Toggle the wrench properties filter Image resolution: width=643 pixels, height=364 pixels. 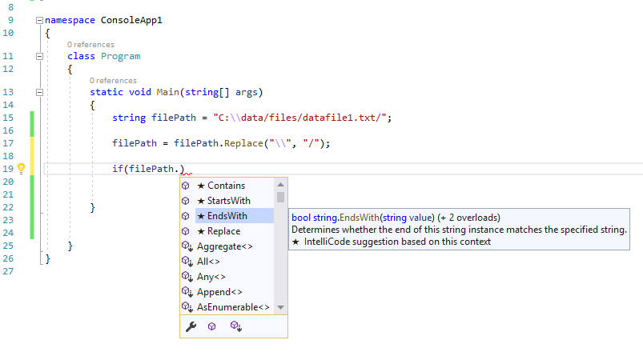191,326
